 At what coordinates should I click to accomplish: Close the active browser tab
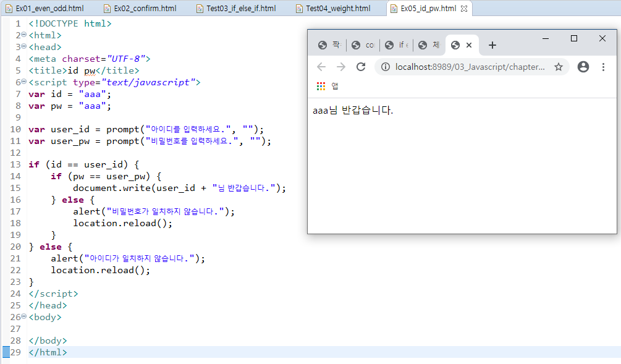pos(469,45)
